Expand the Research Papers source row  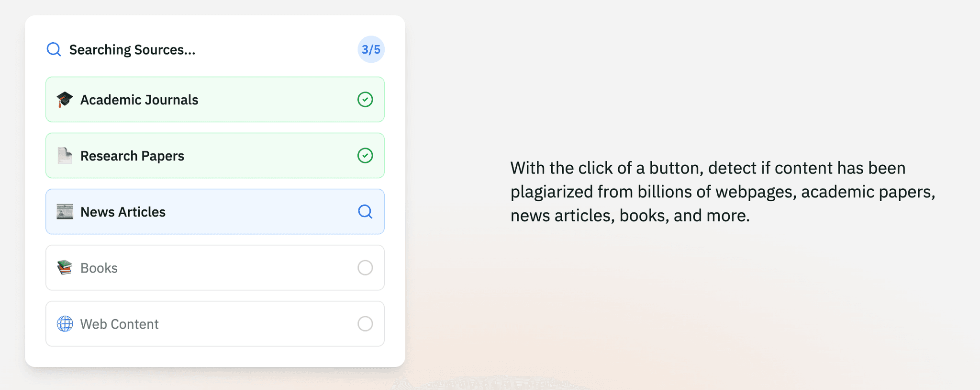(214, 155)
